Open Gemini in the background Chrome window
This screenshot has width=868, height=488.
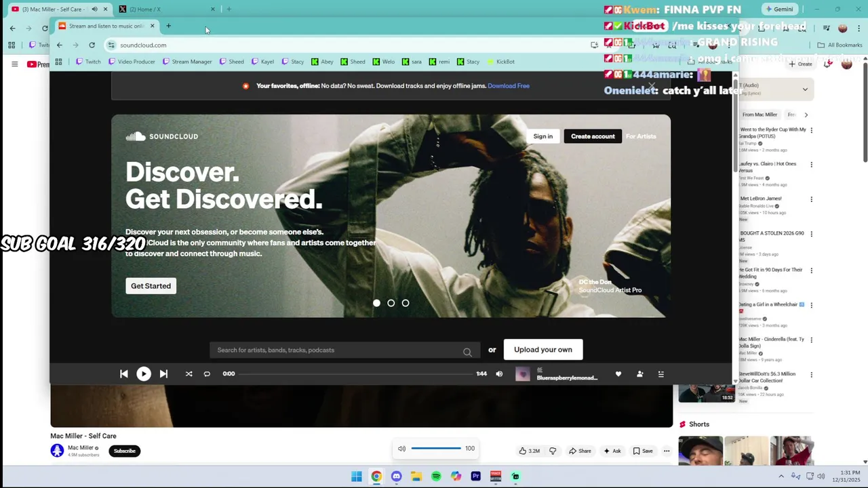[x=778, y=9]
